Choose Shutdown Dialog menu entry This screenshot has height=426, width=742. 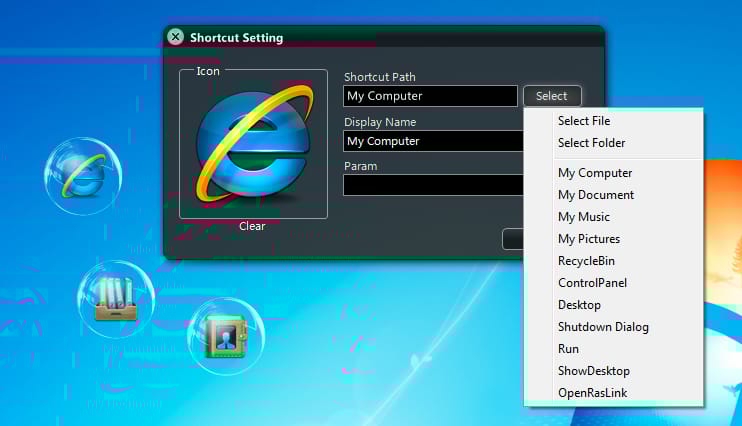[x=613, y=327]
